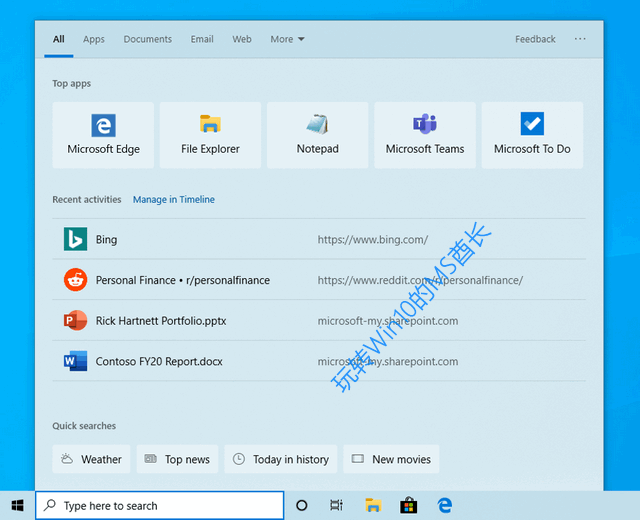The width and height of the screenshot is (640, 520).
Task: Open Microsoft Edge from the taskbar
Action: click(444, 506)
